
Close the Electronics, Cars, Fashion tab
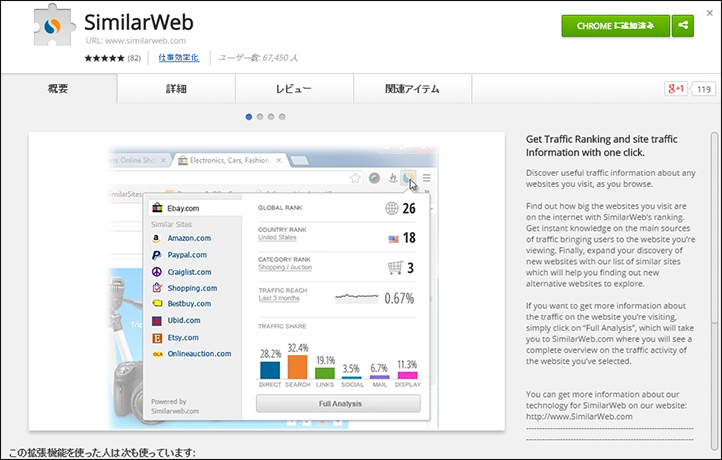pyautogui.click(x=279, y=160)
